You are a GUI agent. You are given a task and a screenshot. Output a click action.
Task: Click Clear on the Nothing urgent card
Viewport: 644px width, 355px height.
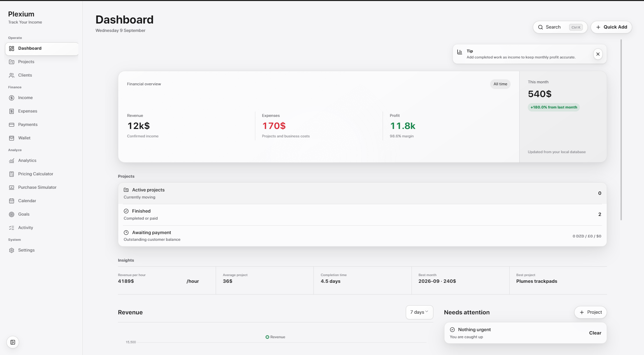[x=595, y=333]
